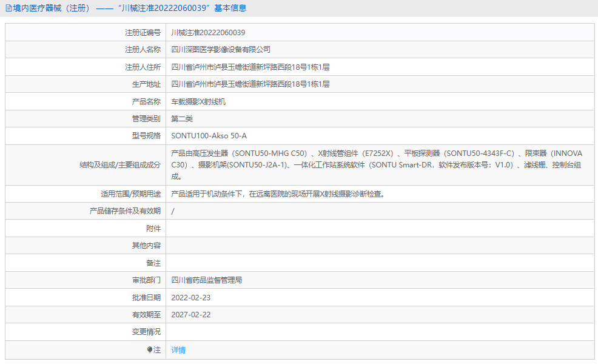Click the slash value for 产品储存条件及有效期

173,211
